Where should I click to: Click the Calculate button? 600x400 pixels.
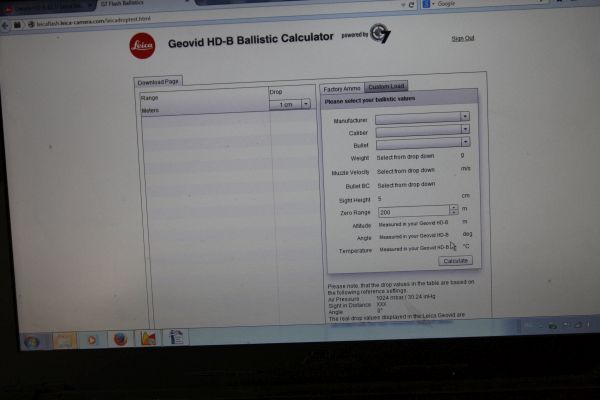455,261
